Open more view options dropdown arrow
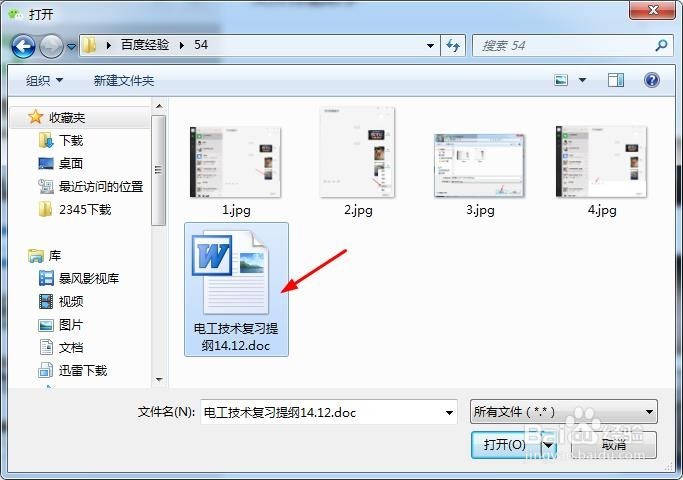Viewport: 683px width, 480px height. point(582,80)
